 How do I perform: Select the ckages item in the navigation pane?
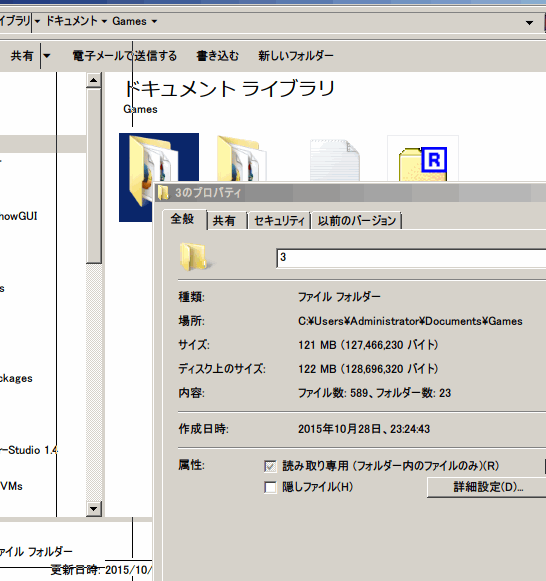(16, 378)
